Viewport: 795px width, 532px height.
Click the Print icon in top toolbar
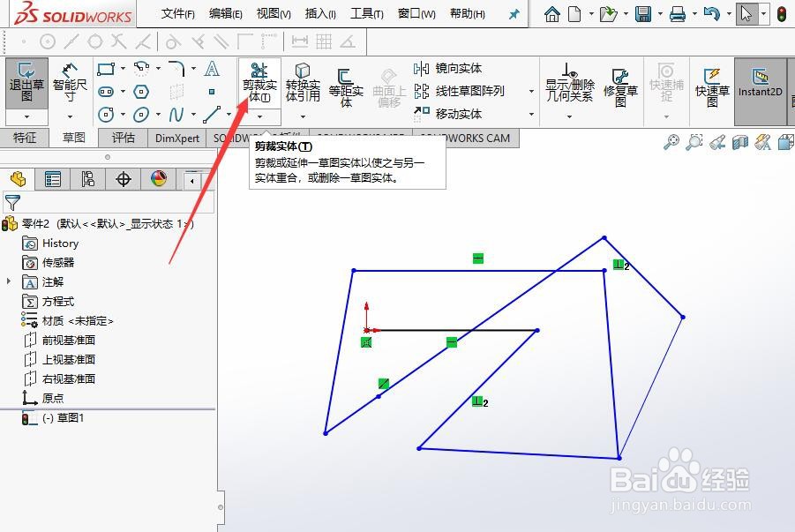tap(678, 14)
